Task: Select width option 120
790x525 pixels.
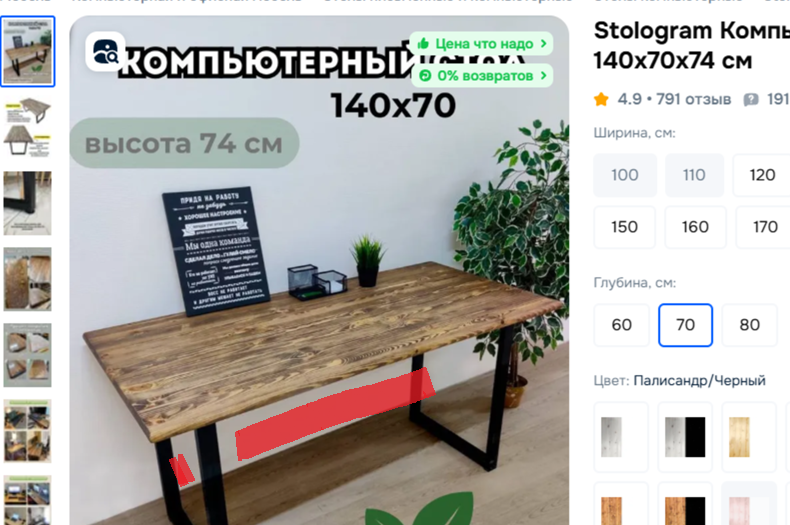Action: 762,175
